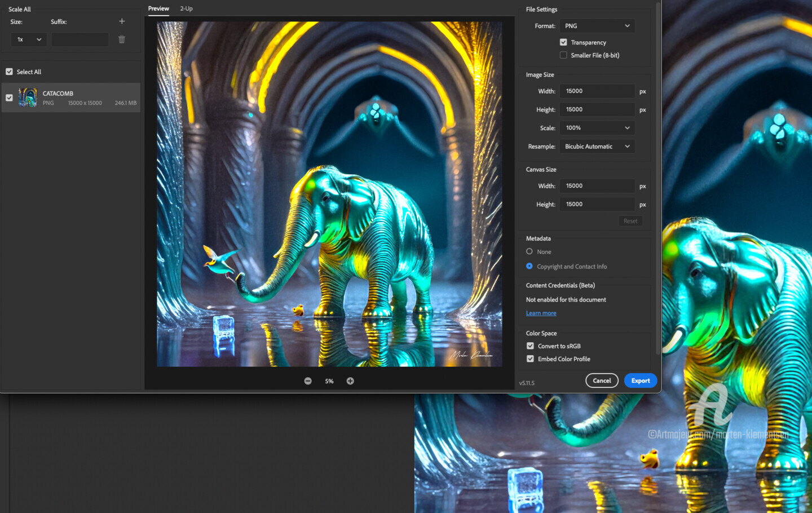Toggle the Select All checkbox
Viewport: 812px width, 513px height.
point(9,72)
